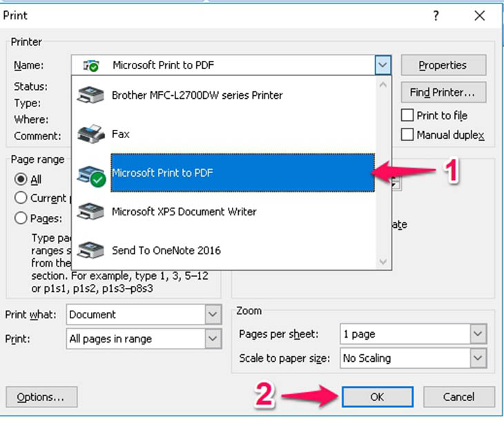This screenshot has height=426, width=504.
Task: Click the selected printer icon in the Name field
Action: 91,66
